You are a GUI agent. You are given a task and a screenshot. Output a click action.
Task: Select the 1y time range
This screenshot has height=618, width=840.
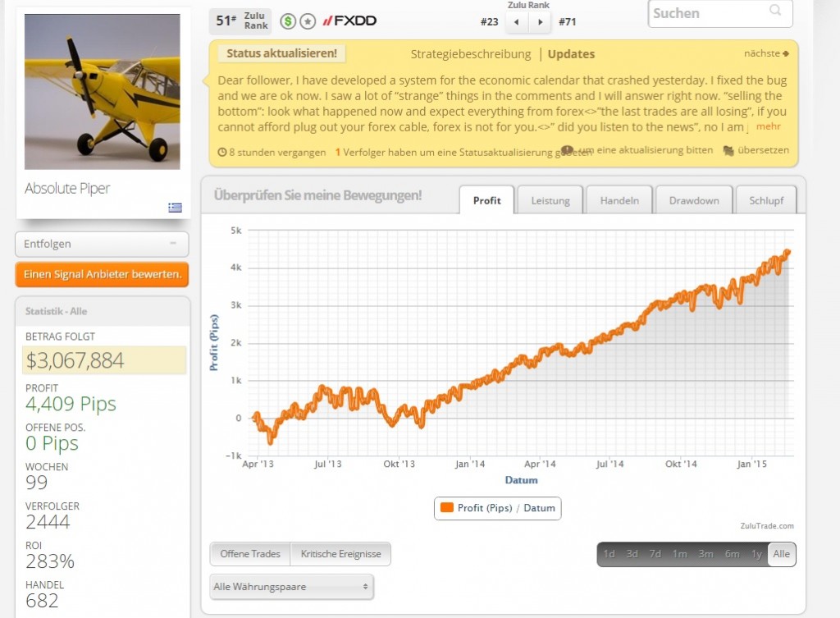756,554
